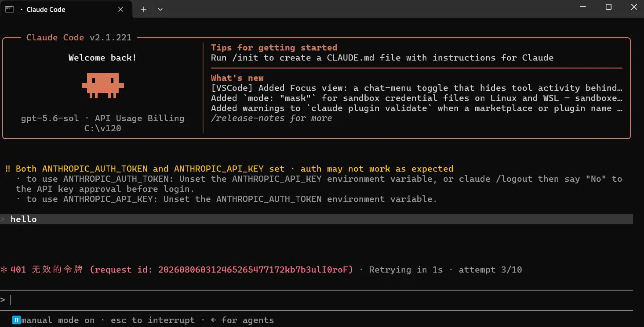Click the blue manual mode pause indicator
Image resolution: width=644 pixels, height=327 pixels.
click(16, 320)
